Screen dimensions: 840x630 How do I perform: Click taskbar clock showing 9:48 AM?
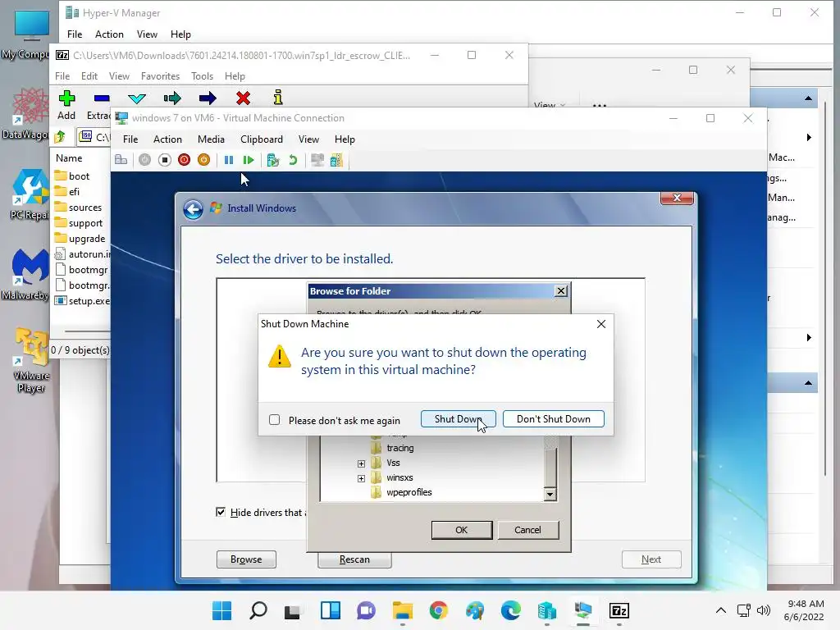804,610
